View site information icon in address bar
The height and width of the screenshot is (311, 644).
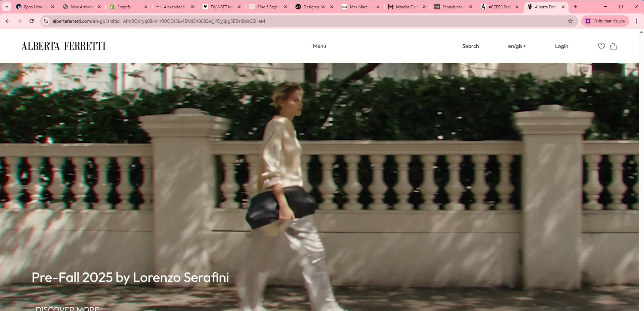click(46, 21)
